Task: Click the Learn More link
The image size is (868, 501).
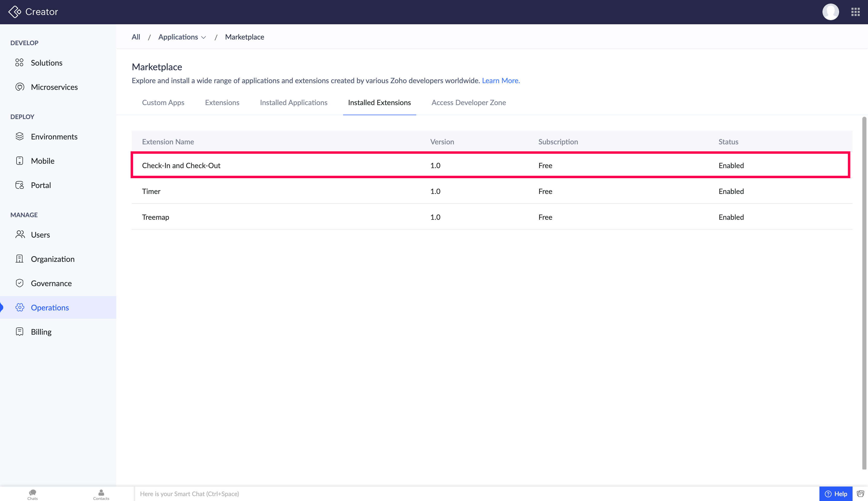Action: (500, 81)
